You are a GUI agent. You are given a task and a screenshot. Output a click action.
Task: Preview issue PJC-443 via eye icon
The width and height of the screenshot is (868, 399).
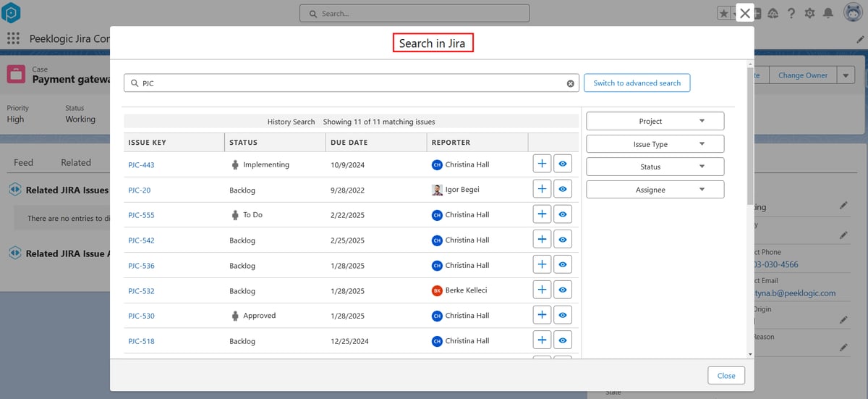pyautogui.click(x=563, y=164)
